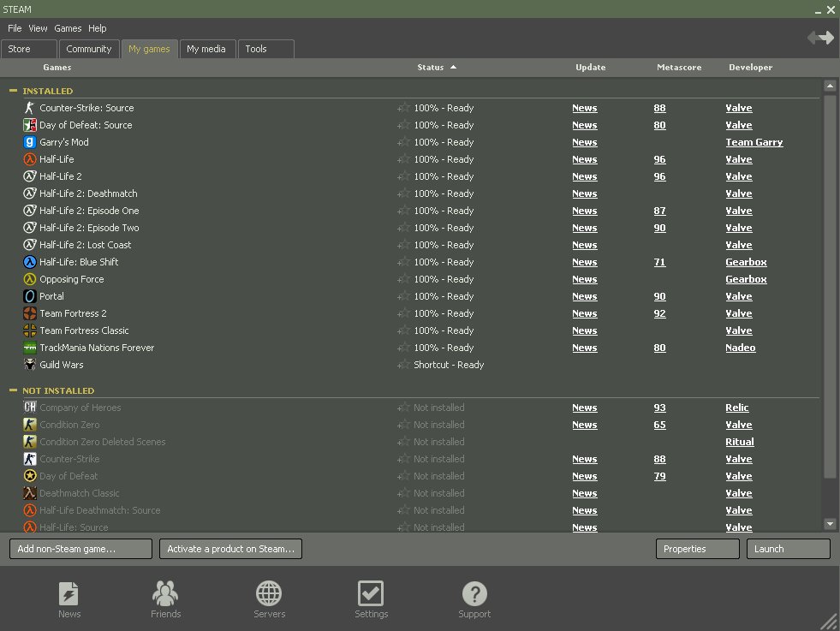The width and height of the screenshot is (840, 631).
Task: Collapse the INSTALLED games section
Action: (13, 91)
